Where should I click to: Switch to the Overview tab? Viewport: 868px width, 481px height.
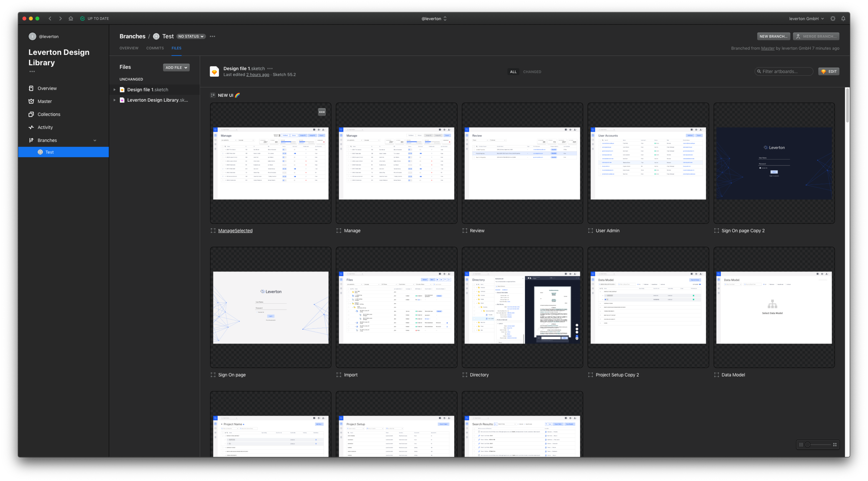point(129,48)
